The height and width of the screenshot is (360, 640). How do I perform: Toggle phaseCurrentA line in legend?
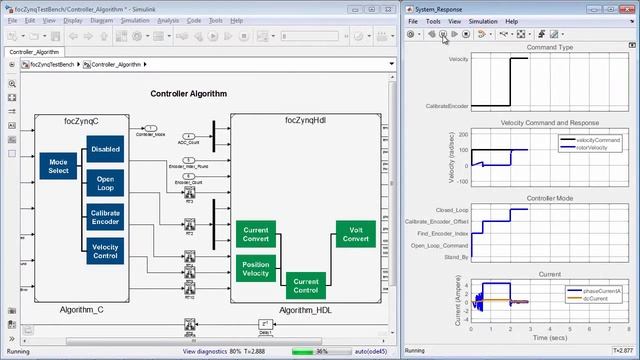594,291
